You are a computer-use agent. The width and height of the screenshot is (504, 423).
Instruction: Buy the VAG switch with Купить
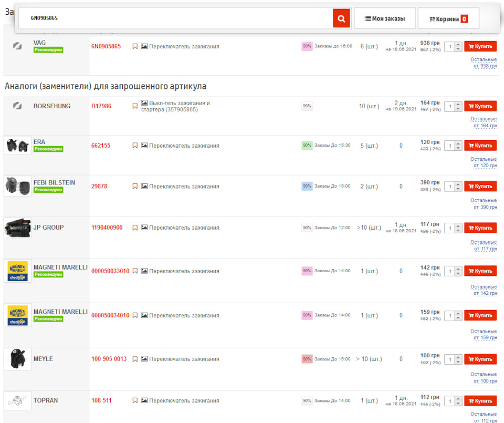pyautogui.click(x=480, y=46)
